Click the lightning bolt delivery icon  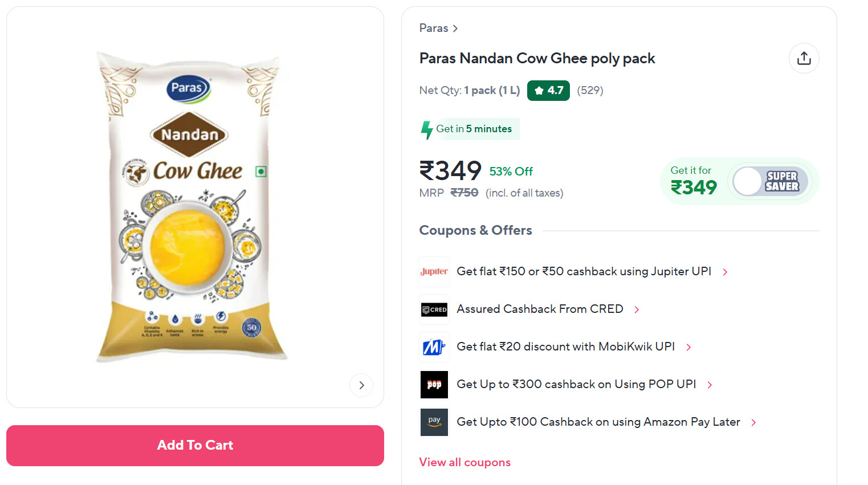pos(426,130)
